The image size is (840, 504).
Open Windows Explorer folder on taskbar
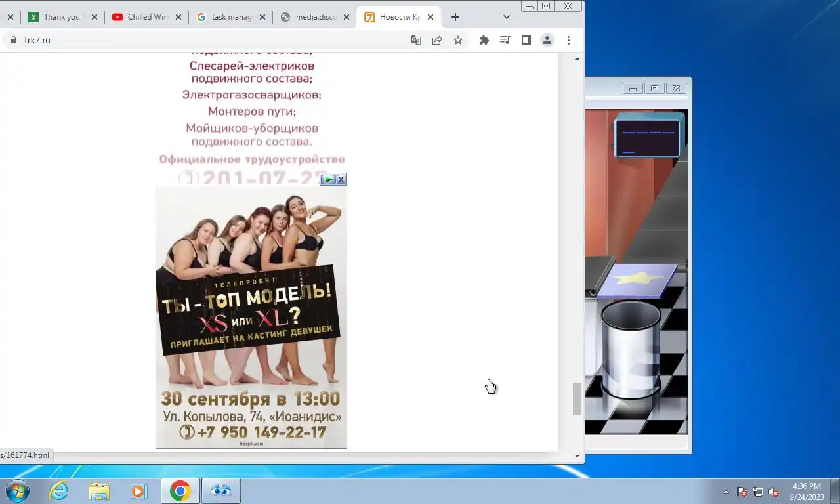tap(99, 491)
